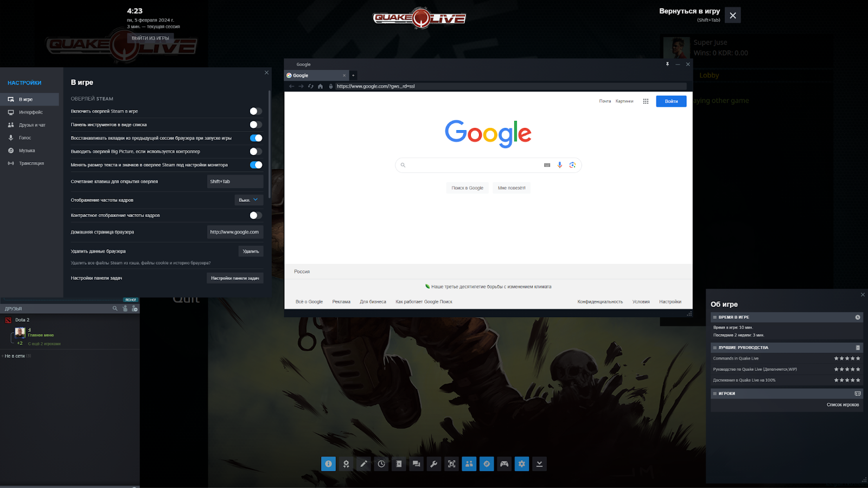Toggle settings gear icon in overlay toolbar
This screenshot has height=488, width=868.
[522, 464]
